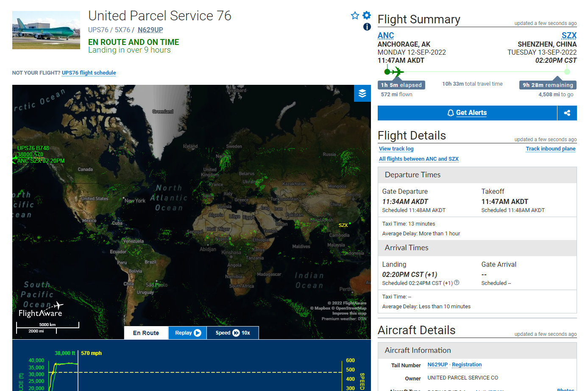The height and width of the screenshot is (391, 588).
Task: Click Takeoff time 11:47AM AKDT value
Action: (505, 201)
